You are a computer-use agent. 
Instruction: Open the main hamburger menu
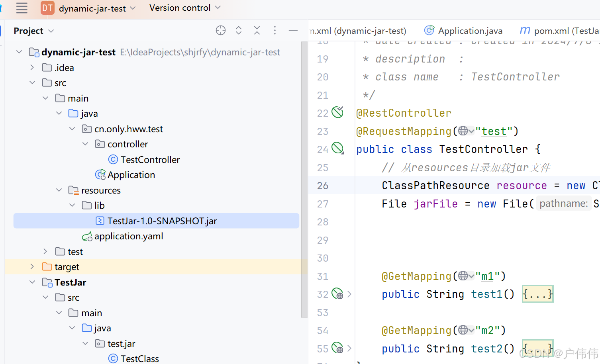point(22,8)
